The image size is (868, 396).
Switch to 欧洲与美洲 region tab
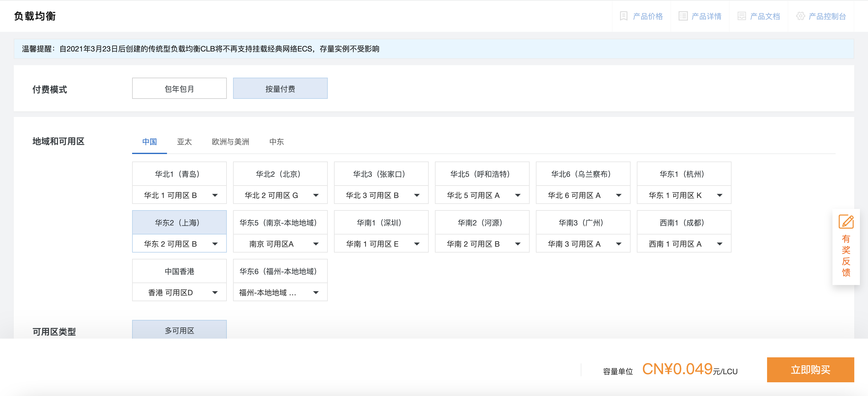230,142
